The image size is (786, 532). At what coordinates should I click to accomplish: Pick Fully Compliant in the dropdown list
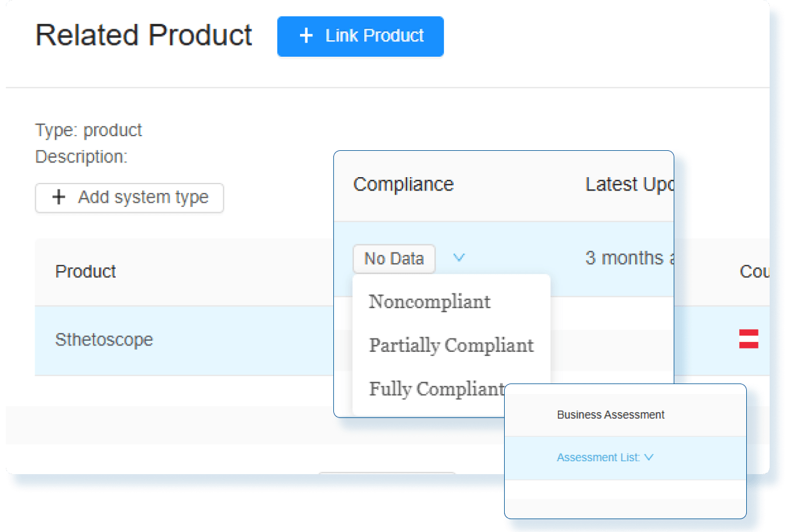click(x=436, y=389)
